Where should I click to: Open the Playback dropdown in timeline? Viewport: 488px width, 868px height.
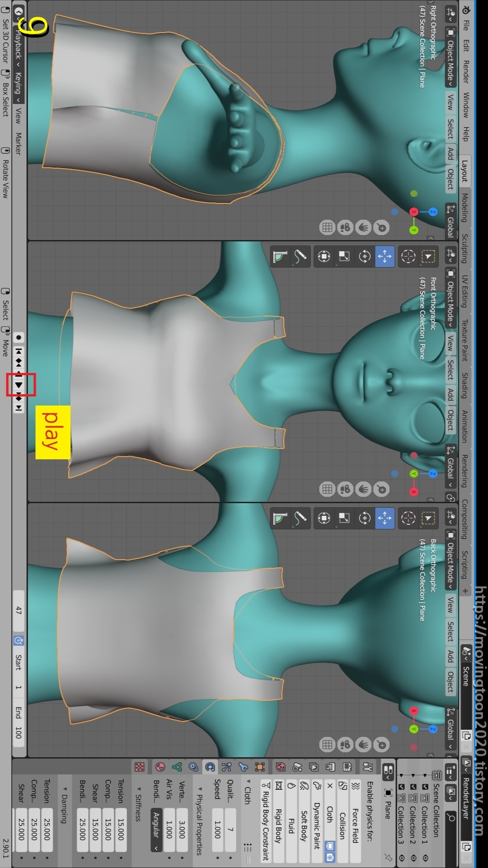click(19, 47)
